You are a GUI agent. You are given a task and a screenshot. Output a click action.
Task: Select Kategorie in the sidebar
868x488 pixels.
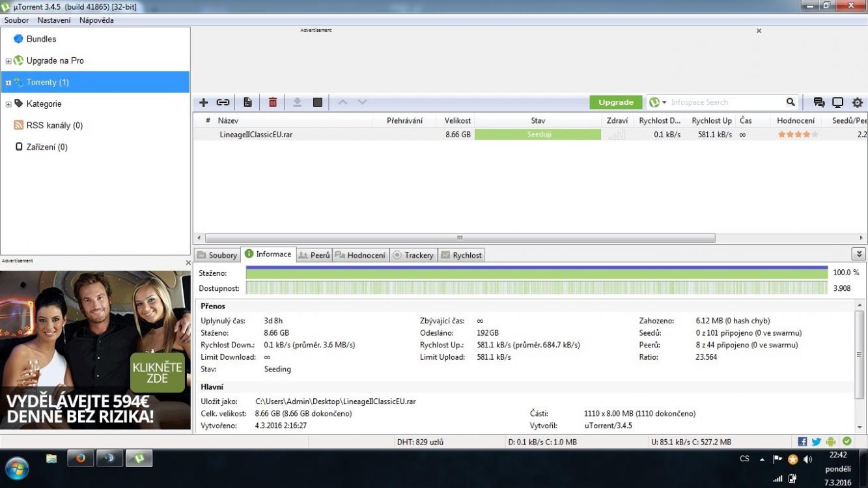coord(44,103)
